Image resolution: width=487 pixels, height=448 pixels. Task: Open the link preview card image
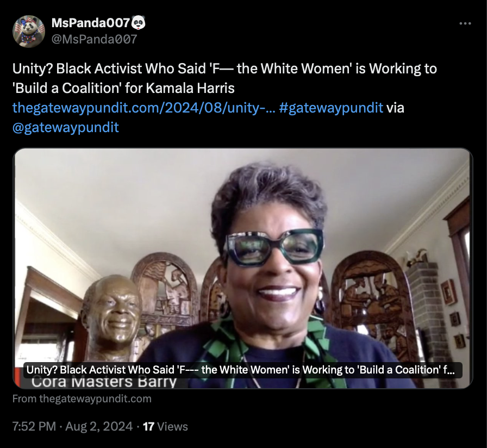pyautogui.click(x=243, y=268)
